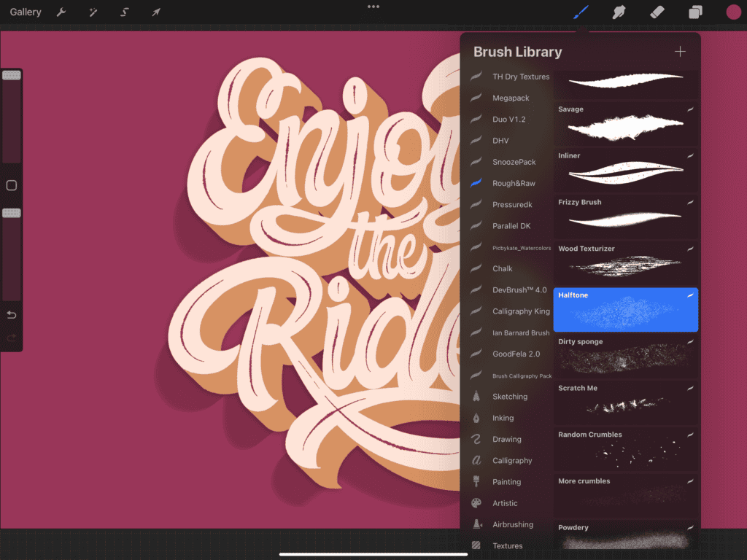Image resolution: width=747 pixels, height=560 pixels.
Task: Activate the Inliner brush
Action: [x=625, y=170]
